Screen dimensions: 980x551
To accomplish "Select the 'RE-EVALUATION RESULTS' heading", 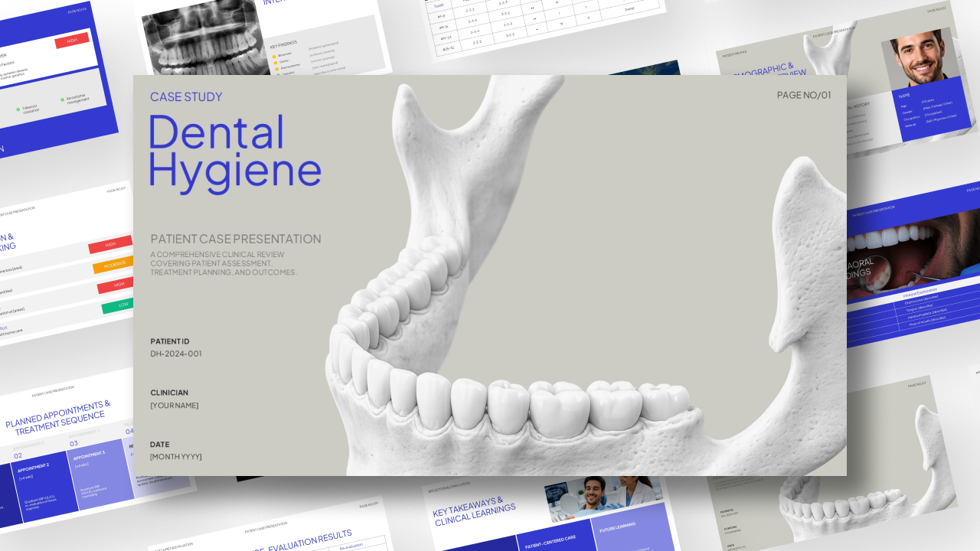I will coord(302,541).
